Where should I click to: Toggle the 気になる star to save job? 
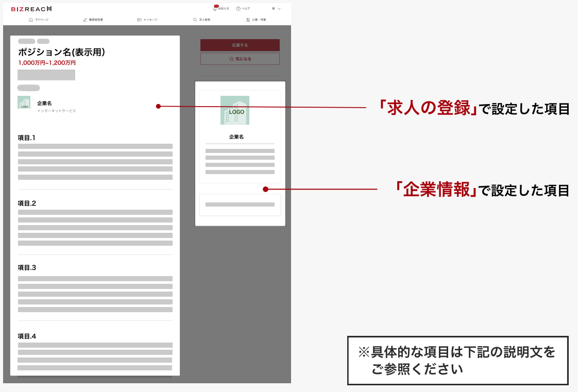click(x=240, y=58)
